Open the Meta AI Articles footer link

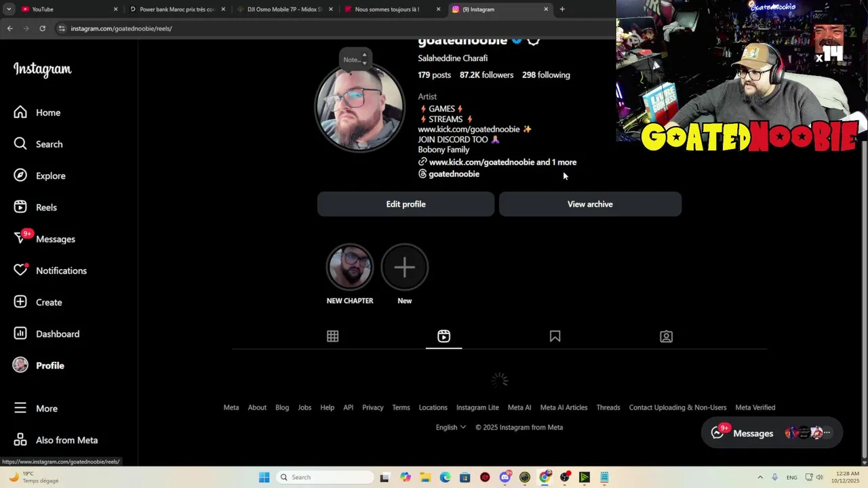[x=564, y=407]
